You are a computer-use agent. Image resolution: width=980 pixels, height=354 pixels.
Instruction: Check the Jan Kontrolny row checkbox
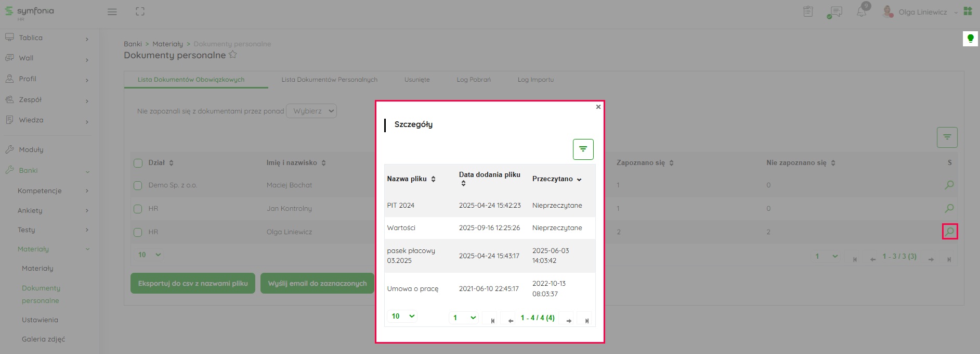pyautogui.click(x=138, y=209)
